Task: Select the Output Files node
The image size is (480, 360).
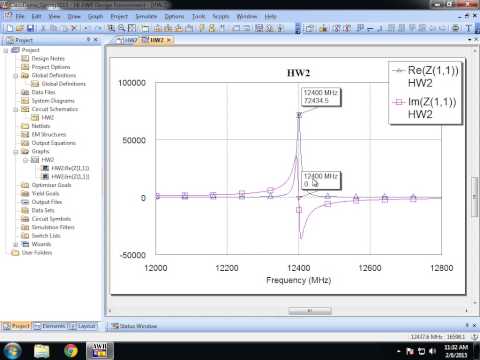Action: [x=47, y=202]
